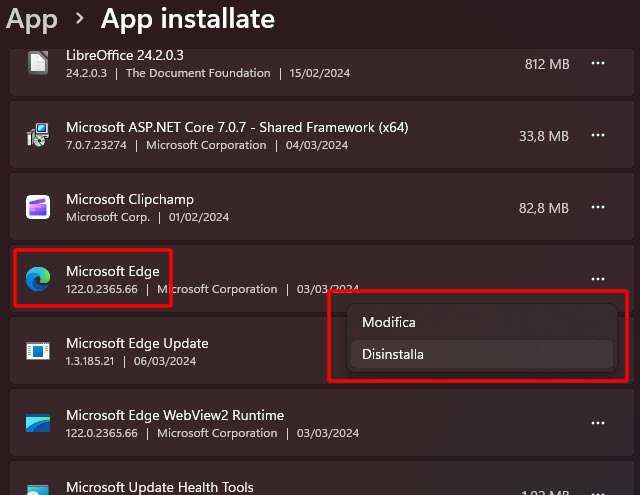Screen dimensions: 640x495
Task: Click the Microsoft Edge WebView2 Runtime title
Action: pyautogui.click(x=175, y=415)
